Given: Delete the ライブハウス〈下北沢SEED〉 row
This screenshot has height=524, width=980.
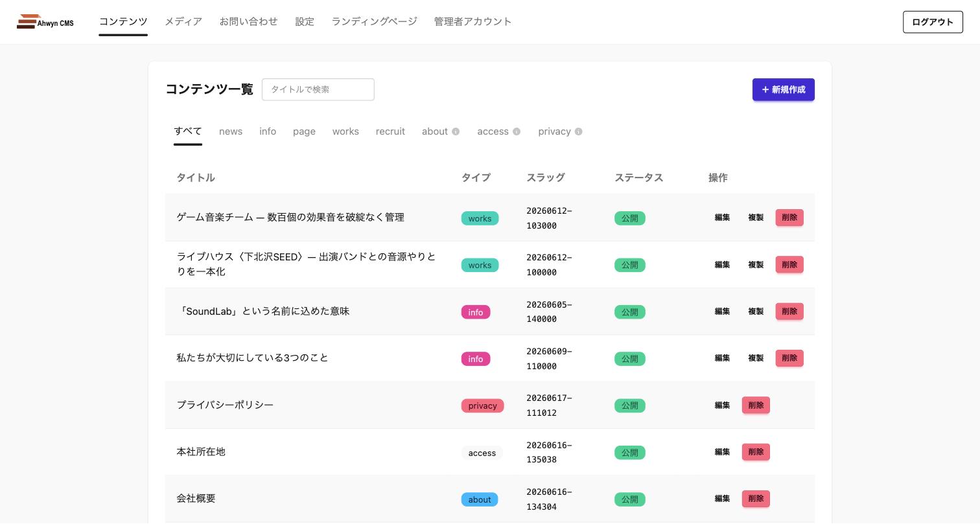Looking at the screenshot, I should [x=789, y=264].
